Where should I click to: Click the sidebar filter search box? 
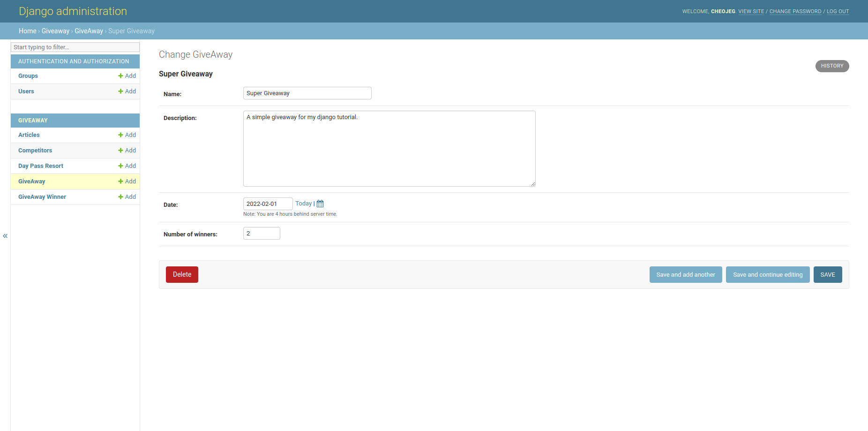point(75,47)
